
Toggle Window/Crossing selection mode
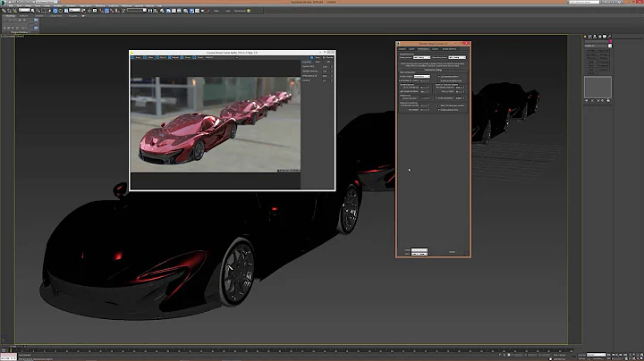[49, 11]
